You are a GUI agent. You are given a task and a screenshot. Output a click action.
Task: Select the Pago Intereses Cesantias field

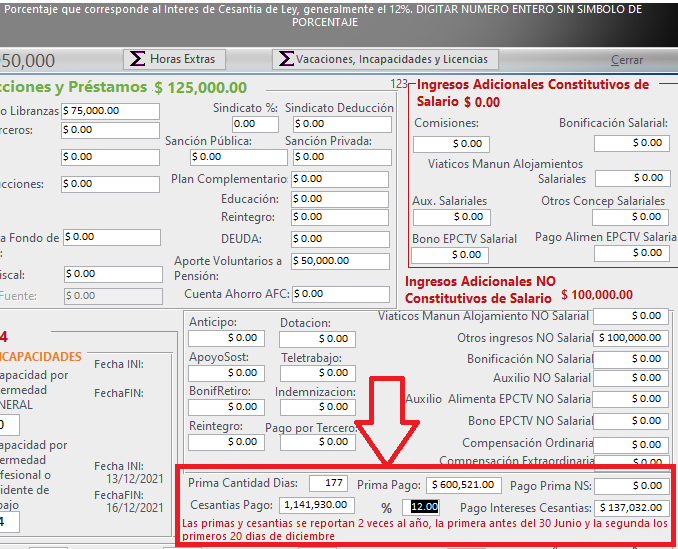coord(631,507)
